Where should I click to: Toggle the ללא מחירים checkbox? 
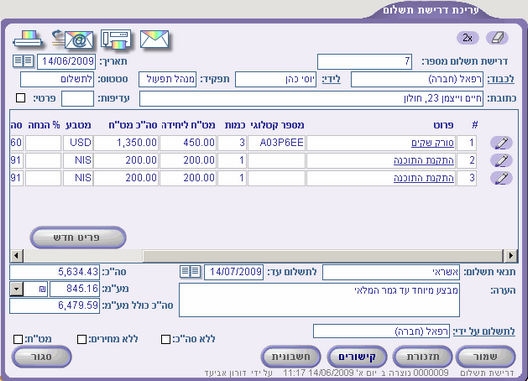[82, 339]
